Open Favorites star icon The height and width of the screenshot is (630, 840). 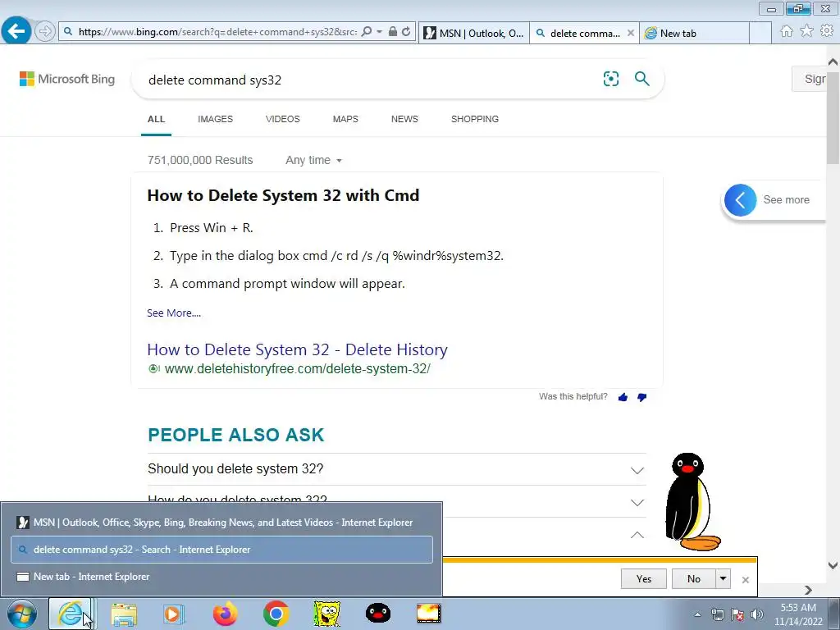click(x=806, y=31)
